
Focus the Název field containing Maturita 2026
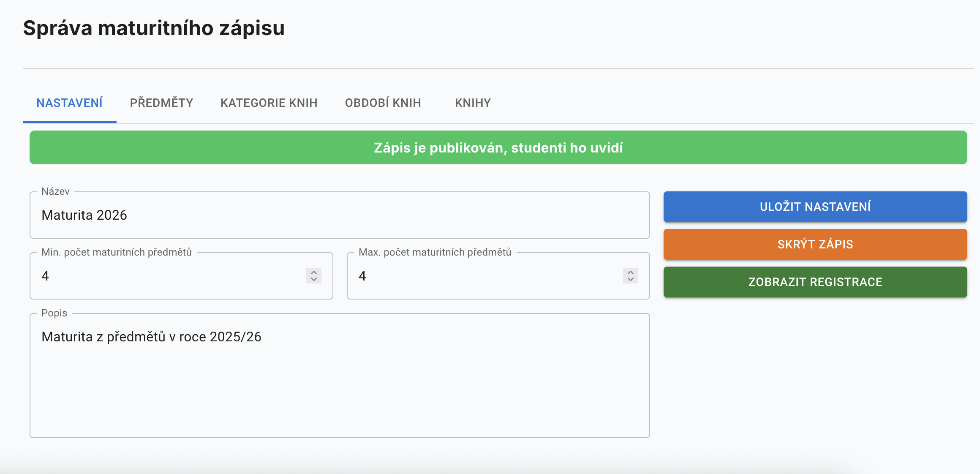coord(339,215)
